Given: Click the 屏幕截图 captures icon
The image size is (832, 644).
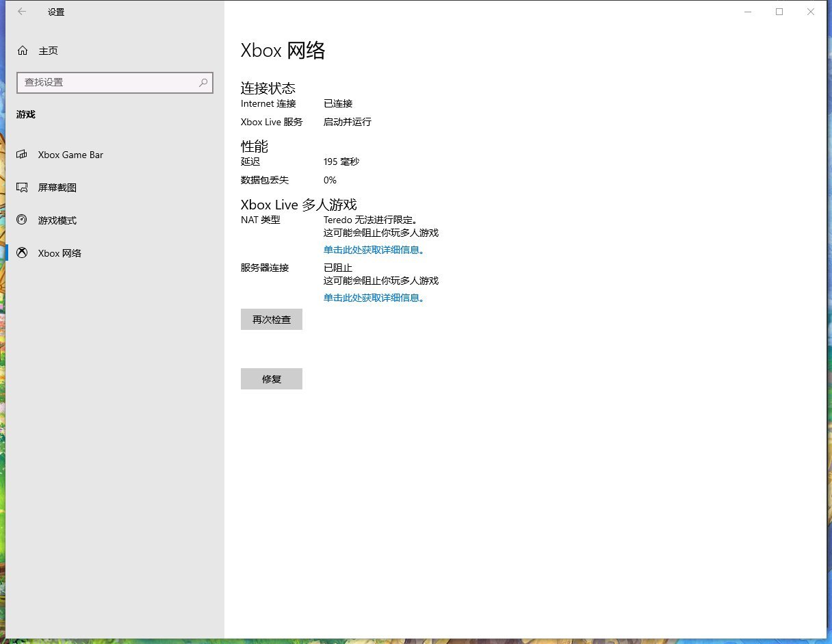Looking at the screenshot, I should pos(22,188).
